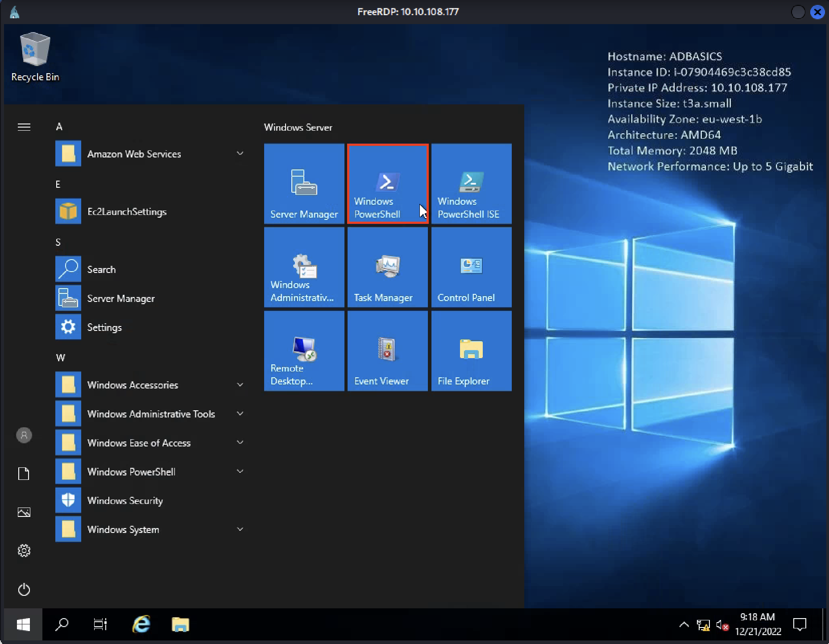The width and height of the screenshot is (829, 644).
Task: Open the Action Center notifications icon
Action: pos(800,624)
